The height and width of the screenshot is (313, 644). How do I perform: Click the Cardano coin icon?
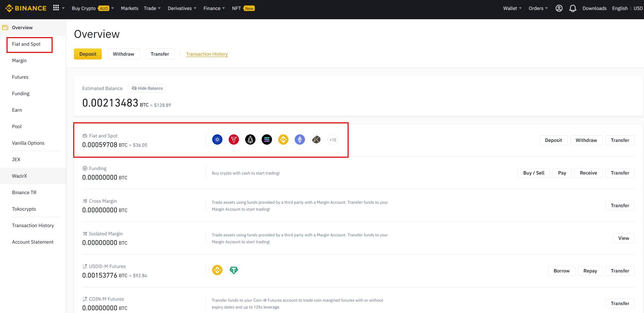(x=217, y=139)
